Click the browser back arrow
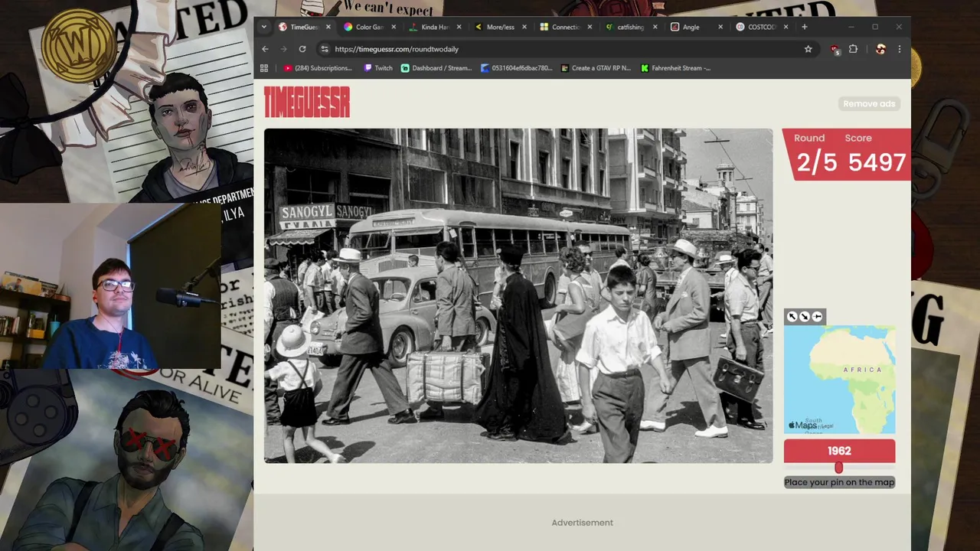Viewport: 980px width, 551px height. coord(265,49)
